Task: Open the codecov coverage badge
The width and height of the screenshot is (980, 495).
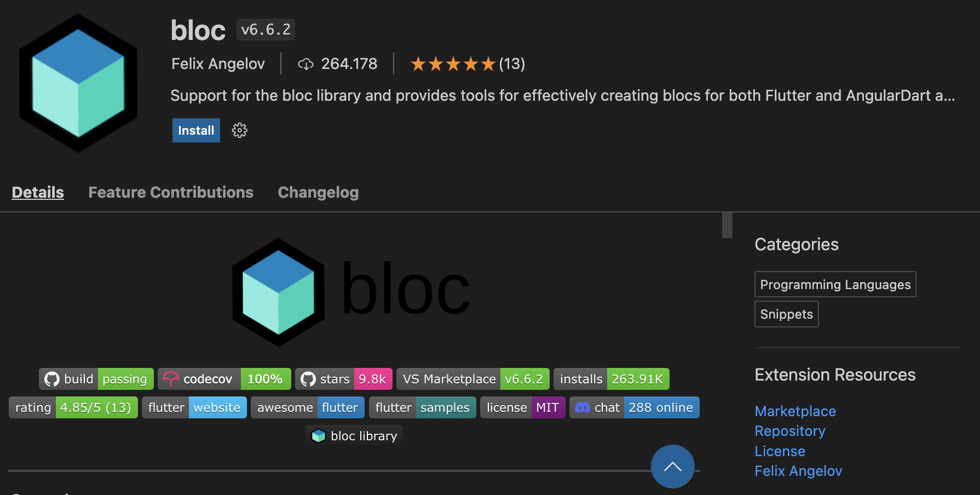Action: (199, 378)
